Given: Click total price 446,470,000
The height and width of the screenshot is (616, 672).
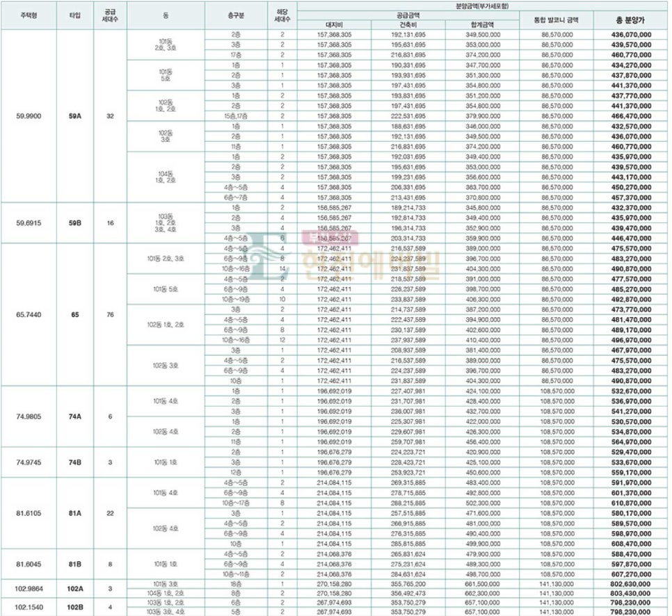Looking at the screenshot, I should point(631,238).
